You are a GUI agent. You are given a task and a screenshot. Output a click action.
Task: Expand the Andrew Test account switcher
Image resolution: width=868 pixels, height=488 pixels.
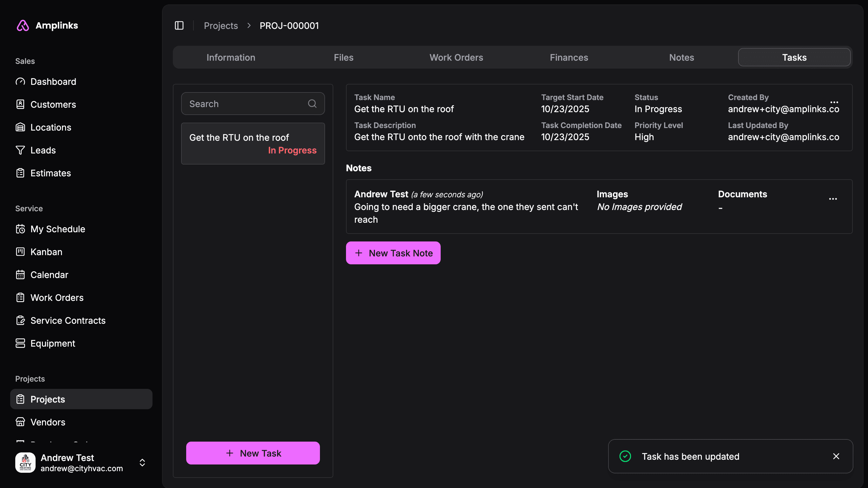[x=142, y=462]
